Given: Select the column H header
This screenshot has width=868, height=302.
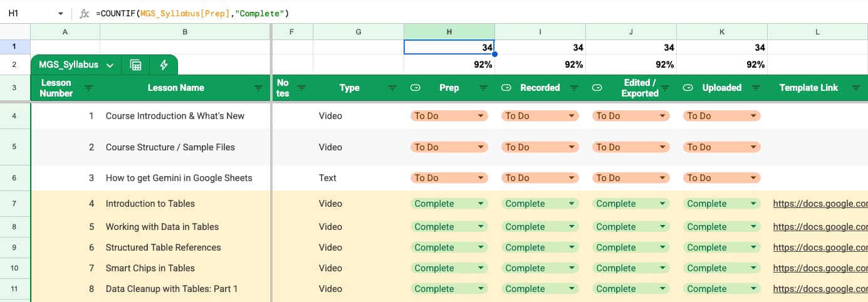Looking at the screenshot, I should (449, 32).
